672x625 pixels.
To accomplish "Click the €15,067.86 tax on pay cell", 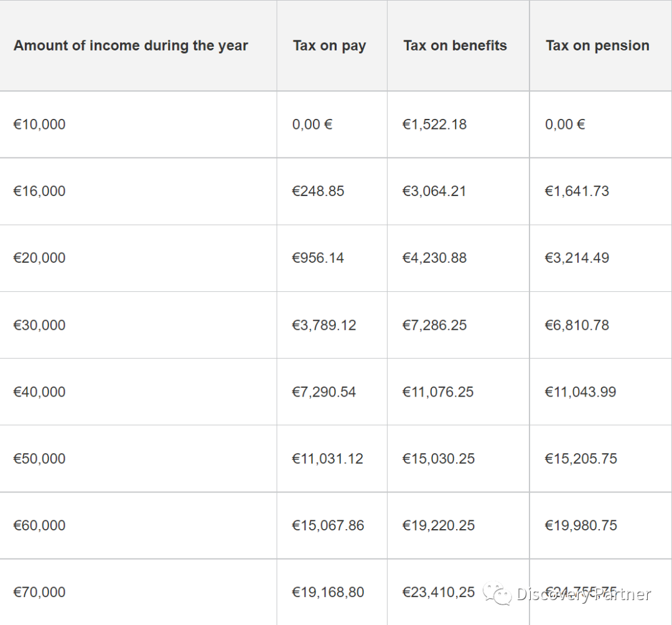I will 328,525.
